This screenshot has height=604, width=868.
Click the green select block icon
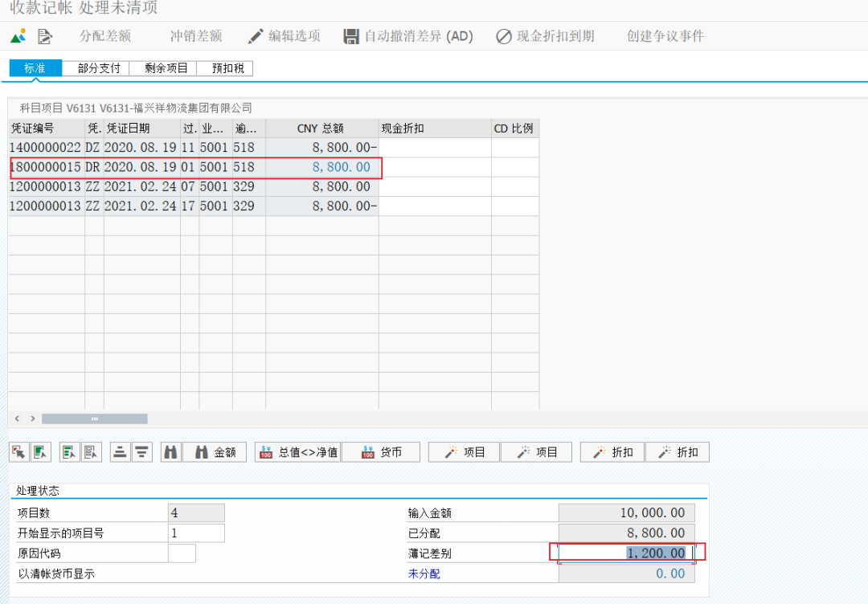[x=41, y=452]
